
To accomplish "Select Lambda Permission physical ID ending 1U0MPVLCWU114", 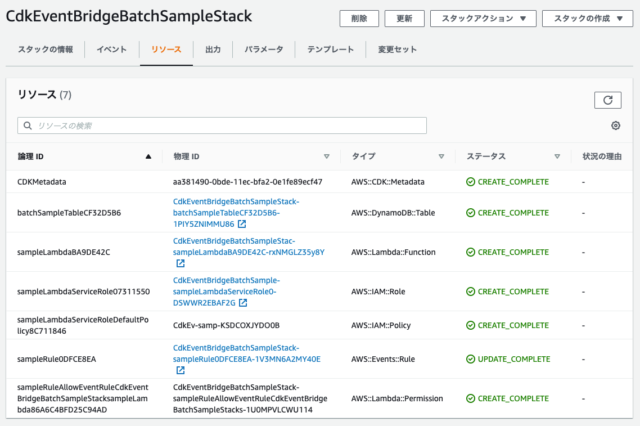I will [250, 399].
